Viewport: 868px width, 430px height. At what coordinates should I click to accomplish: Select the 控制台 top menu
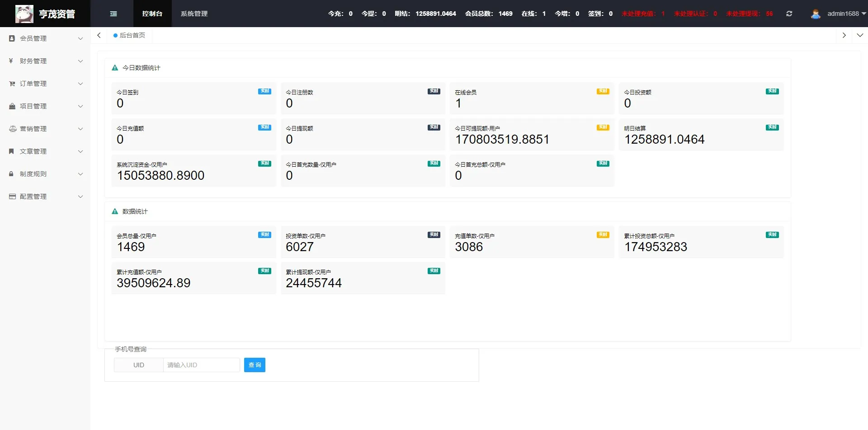tap(152, 14)
